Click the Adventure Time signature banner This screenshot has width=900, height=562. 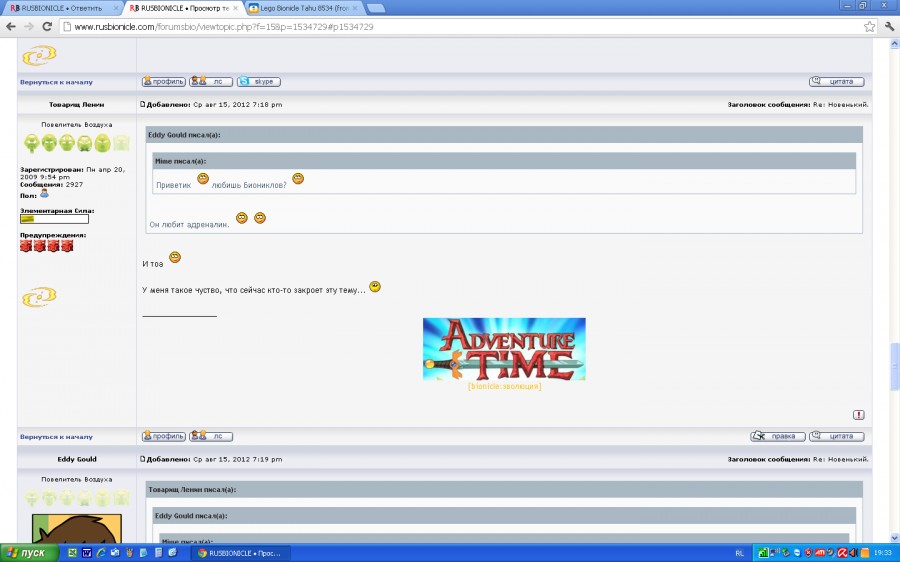(504, 349)
